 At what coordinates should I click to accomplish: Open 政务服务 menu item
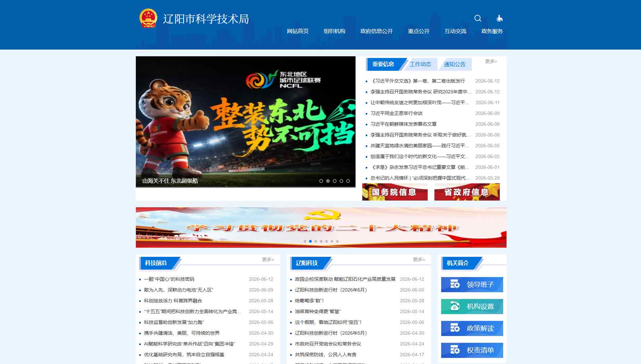pyautogui.click(x=492, y=31)
